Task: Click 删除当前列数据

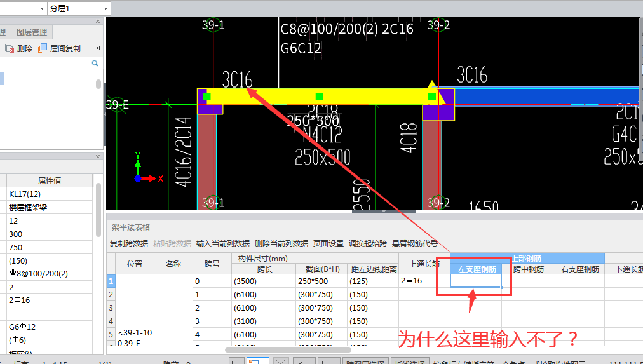Action: click(x=281, y=244)
